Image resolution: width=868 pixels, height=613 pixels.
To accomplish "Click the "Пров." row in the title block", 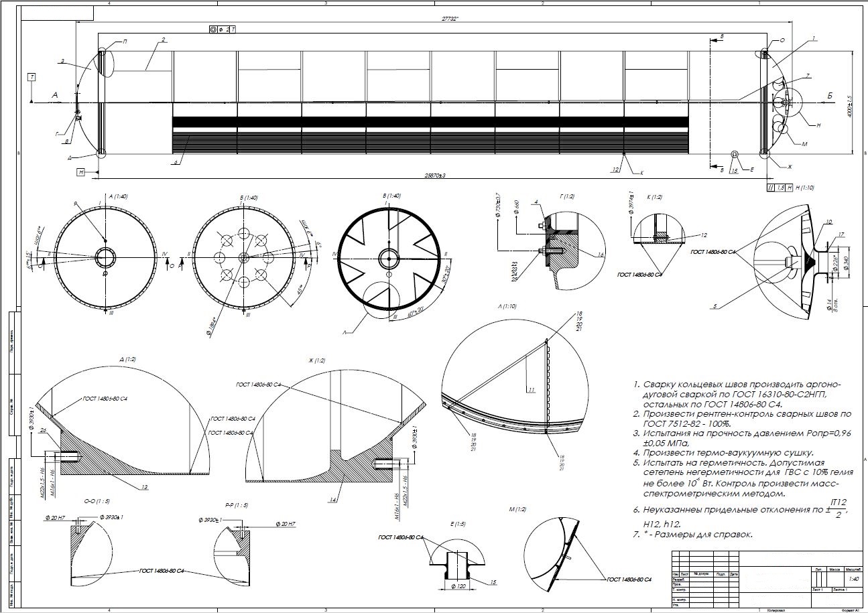I will (676, 584).
